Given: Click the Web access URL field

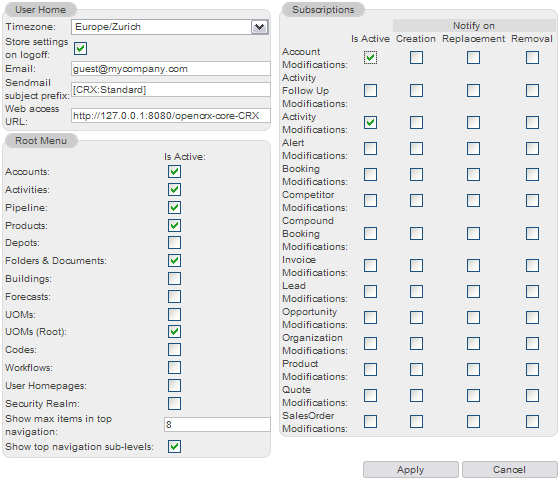Looking at the screenshot, I should coord(171,116).
